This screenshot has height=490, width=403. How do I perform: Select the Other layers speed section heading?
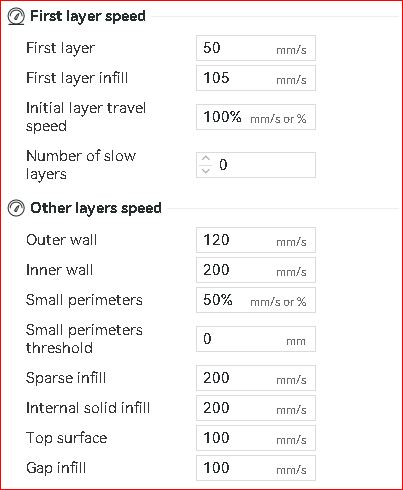click(96, 208)
